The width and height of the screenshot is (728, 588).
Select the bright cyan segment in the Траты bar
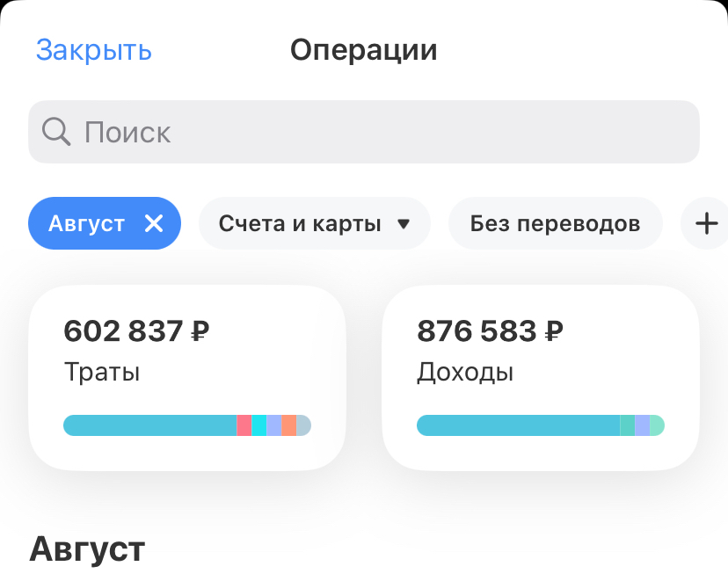coord(259,425)
